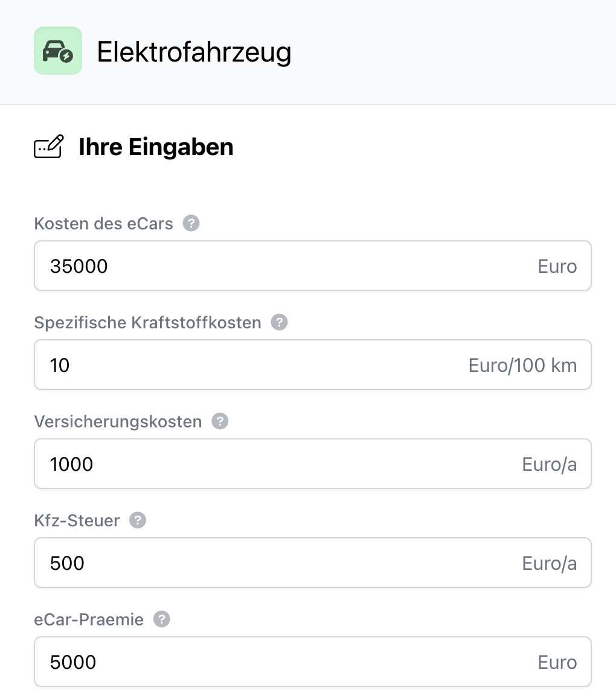Focus the Kosten des eCars input field
This screenshot has width=616, height=699.
[290, 266]
